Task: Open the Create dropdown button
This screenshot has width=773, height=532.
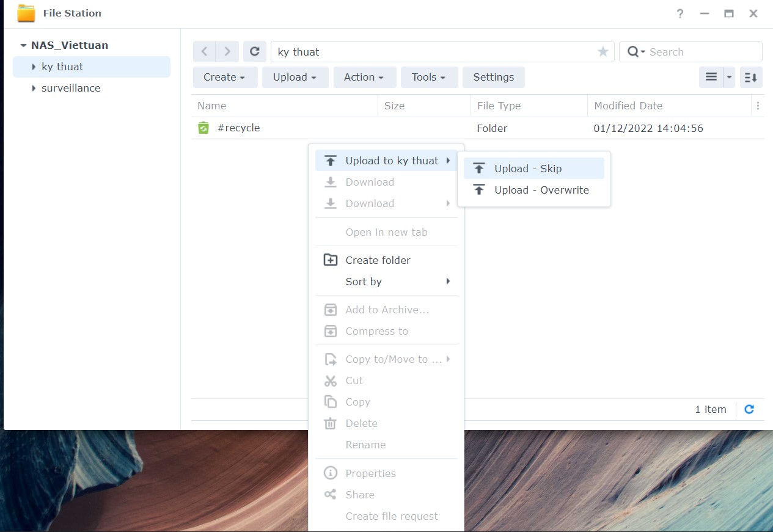Action: (x=224, y=77)
